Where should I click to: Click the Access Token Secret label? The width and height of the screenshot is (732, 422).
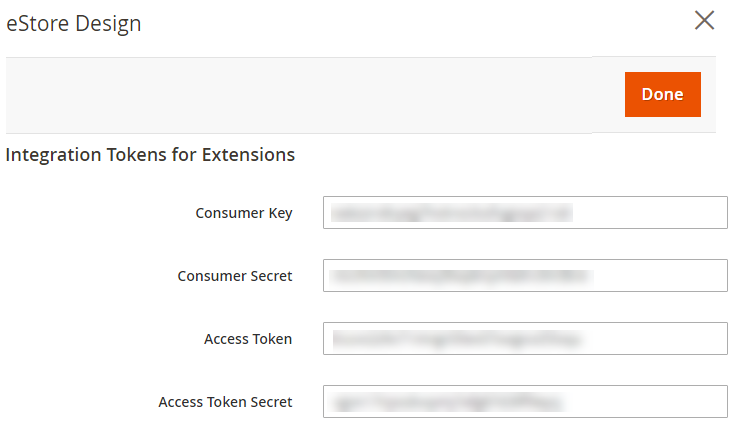coord(225,402)
